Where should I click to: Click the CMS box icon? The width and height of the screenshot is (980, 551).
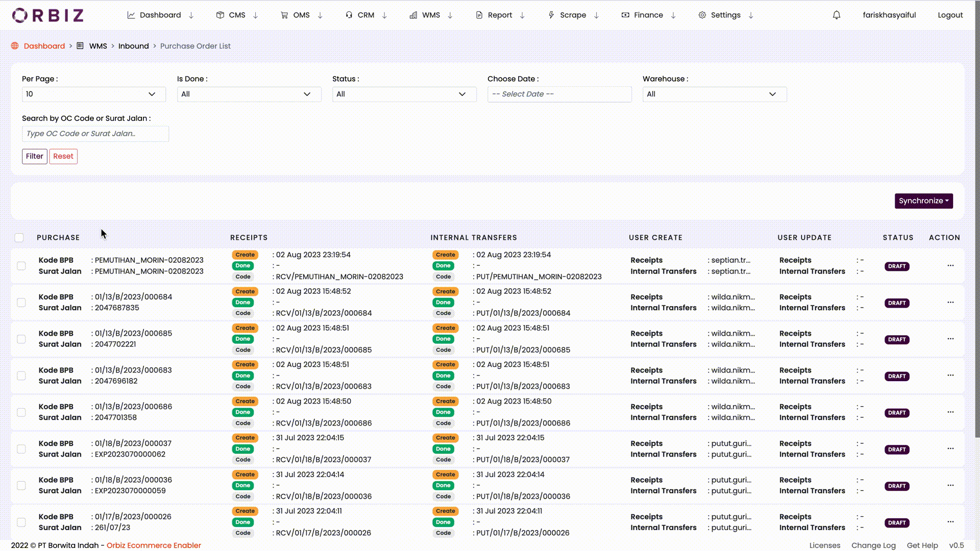pyautogui.click(x=220, y=15)
